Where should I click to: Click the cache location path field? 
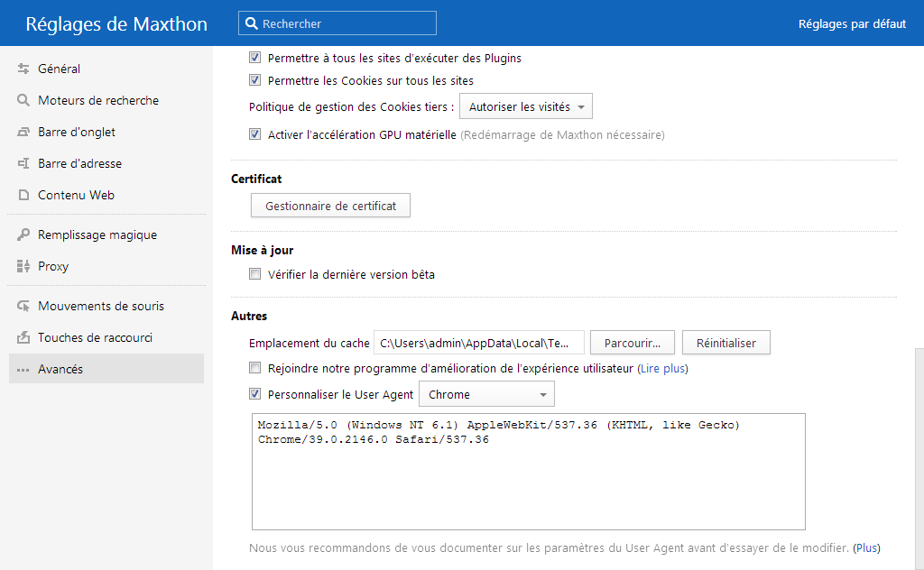pyautogui.click(x=479, y=343)
